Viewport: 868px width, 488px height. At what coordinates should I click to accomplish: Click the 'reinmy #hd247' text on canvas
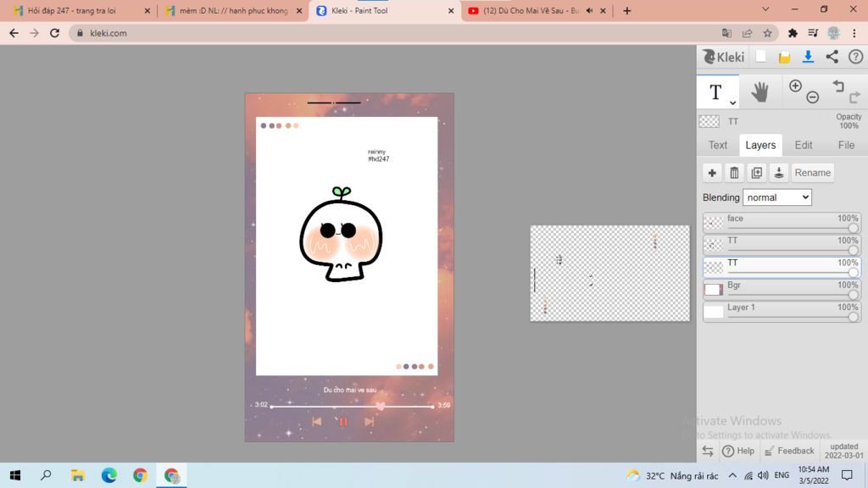[379, 156]
